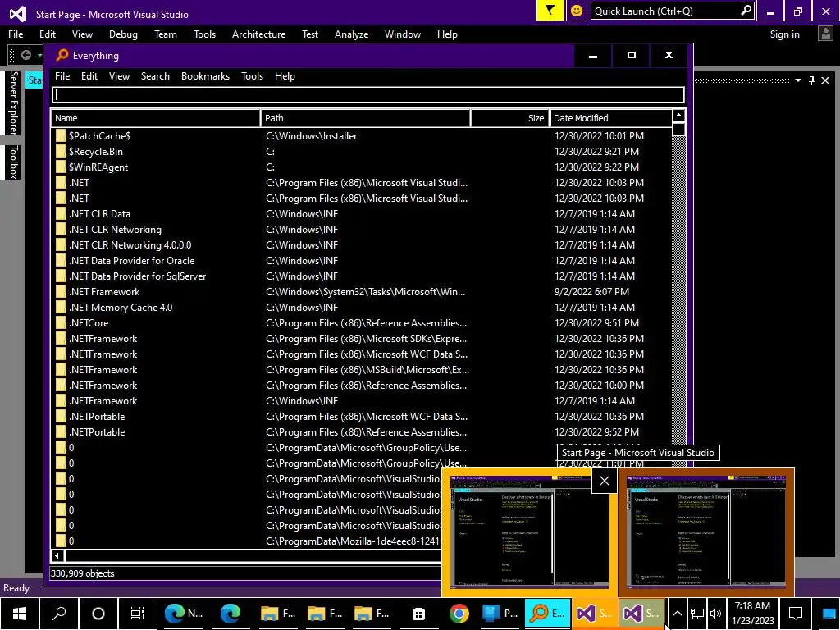Open the Search menu in Everything
The image size is (840, 630).
(x=155, y=76)
